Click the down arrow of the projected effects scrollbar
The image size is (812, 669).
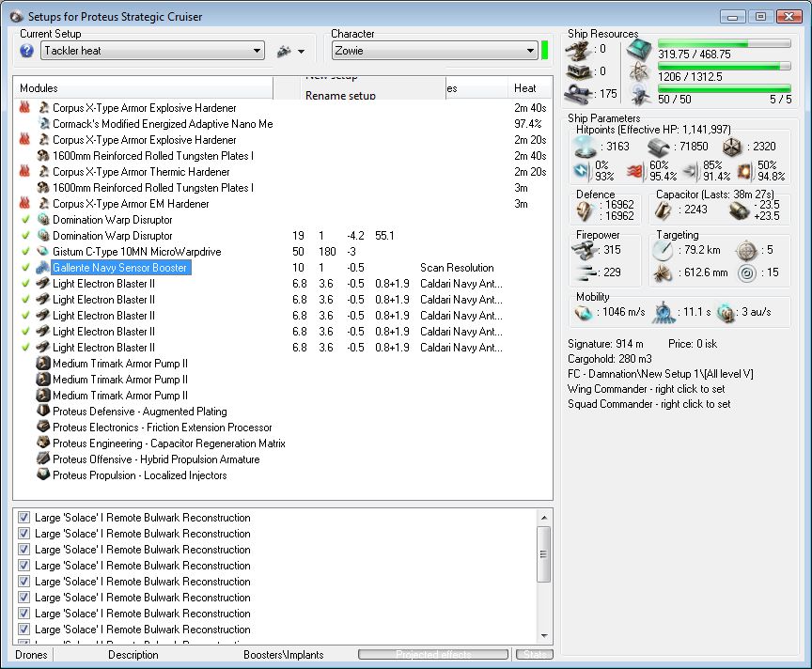coord(544,636)
